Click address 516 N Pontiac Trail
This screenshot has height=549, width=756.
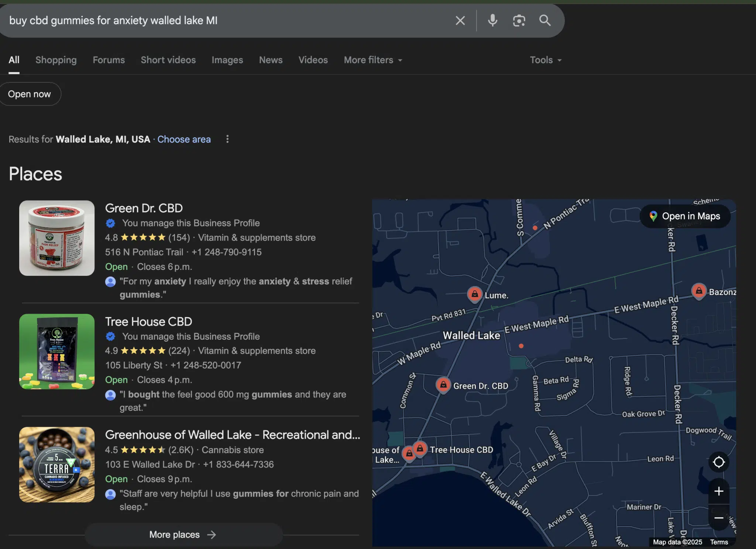pos(144,252)
